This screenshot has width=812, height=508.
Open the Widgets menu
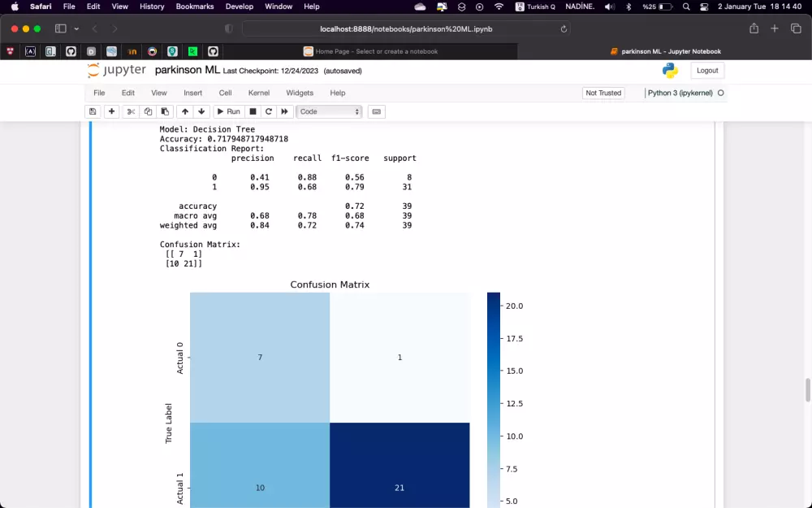tap(300, 93)
